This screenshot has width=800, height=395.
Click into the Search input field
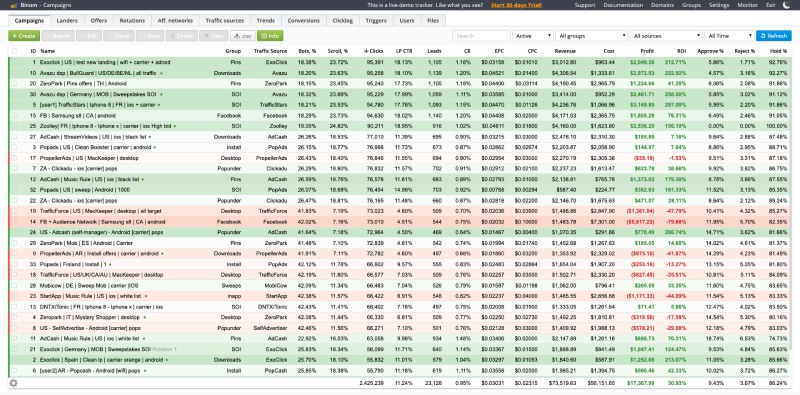click(x=481, y=36)
